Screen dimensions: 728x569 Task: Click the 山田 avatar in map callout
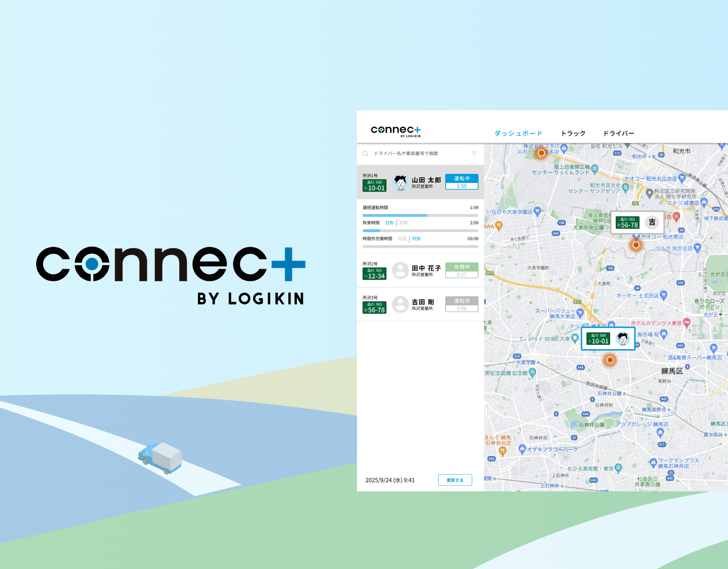623,338
